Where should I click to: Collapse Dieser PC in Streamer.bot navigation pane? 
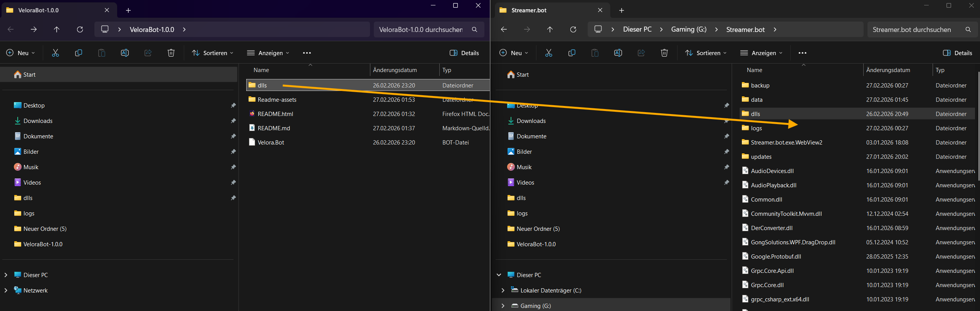499,275
